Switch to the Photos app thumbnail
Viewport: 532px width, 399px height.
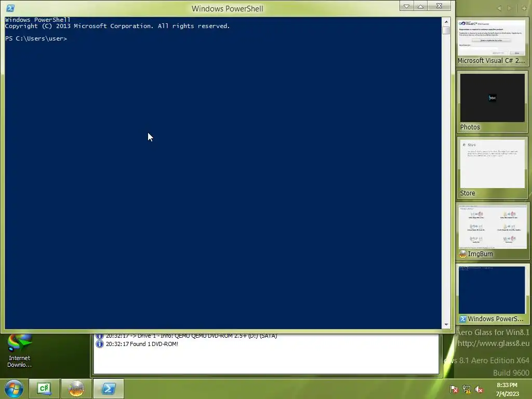coord(493,101)
